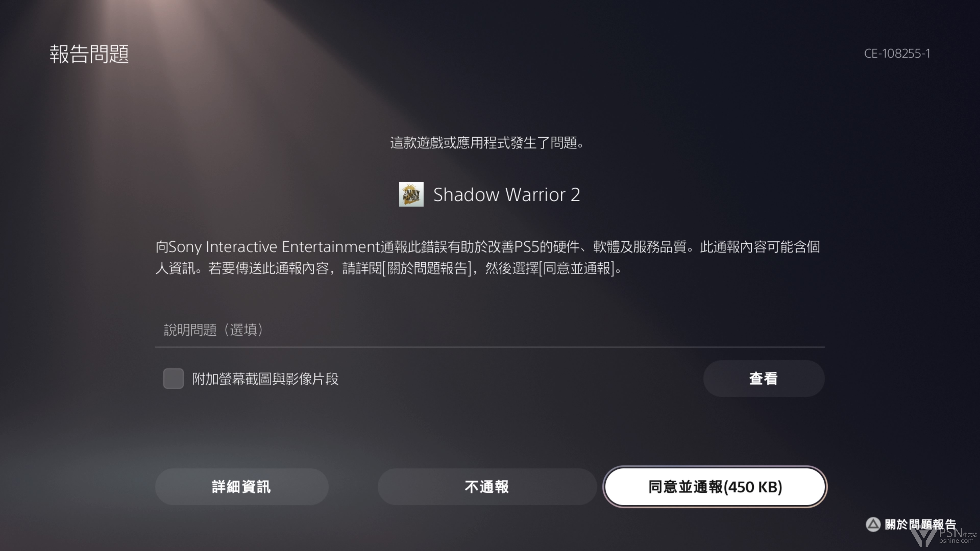Click the error code CE-108255-1

pyautogui.click(x=897, y=53)
